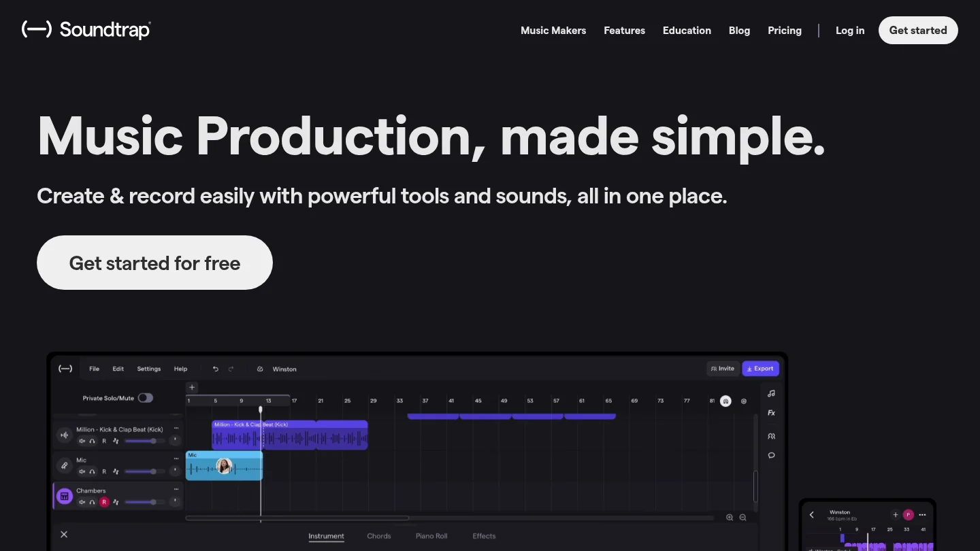Go to the Blog page
This screenshot has width=980, height=551.
739,31
